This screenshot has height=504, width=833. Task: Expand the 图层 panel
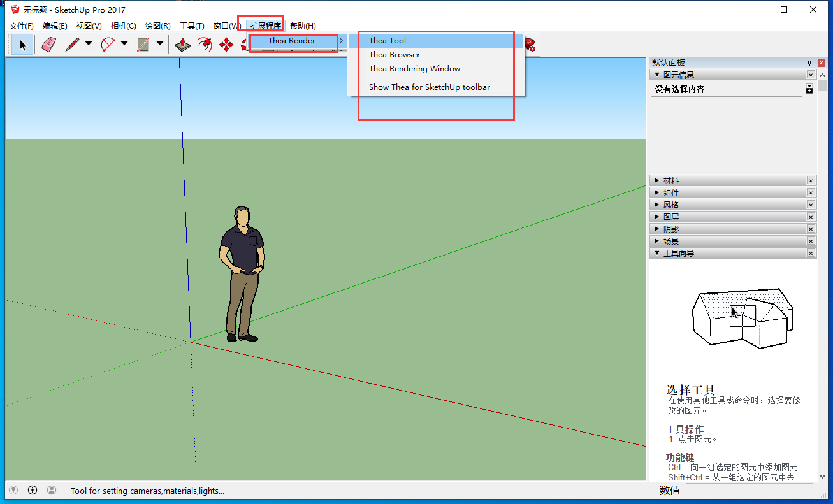(x=657, y=217)
